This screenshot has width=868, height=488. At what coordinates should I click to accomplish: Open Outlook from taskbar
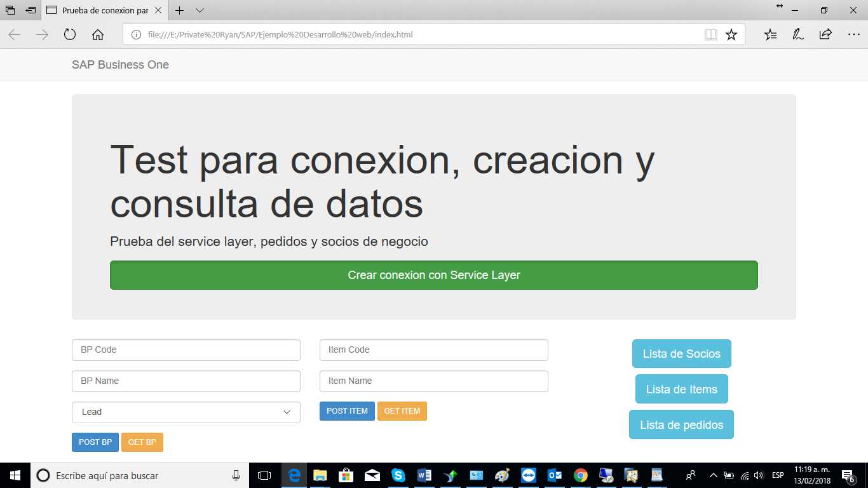555,475
